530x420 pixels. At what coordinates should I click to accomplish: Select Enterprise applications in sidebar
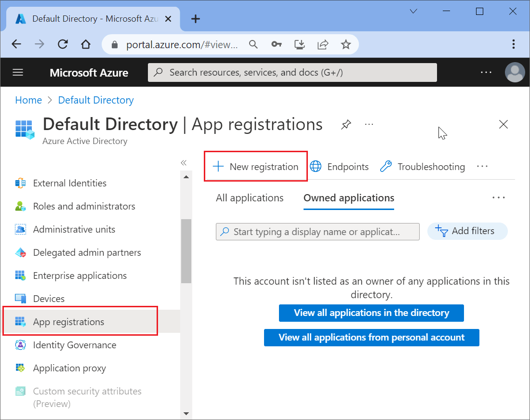pyautogui.click(x=79, y=276)
